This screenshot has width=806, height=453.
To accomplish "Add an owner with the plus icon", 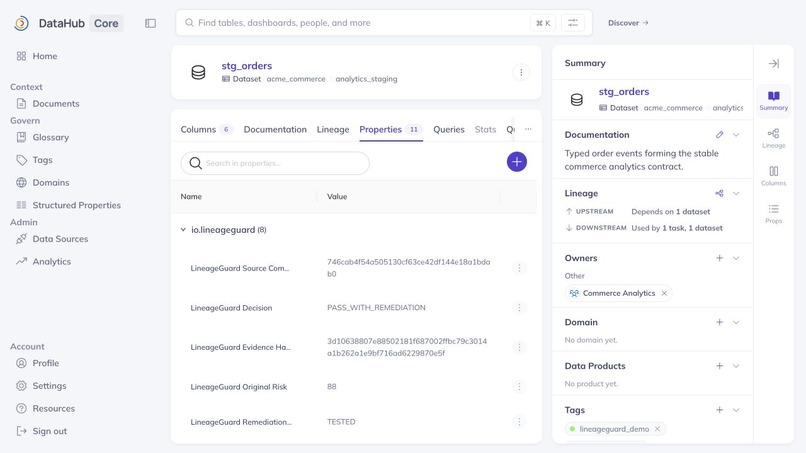I will [x=719, y=258].
